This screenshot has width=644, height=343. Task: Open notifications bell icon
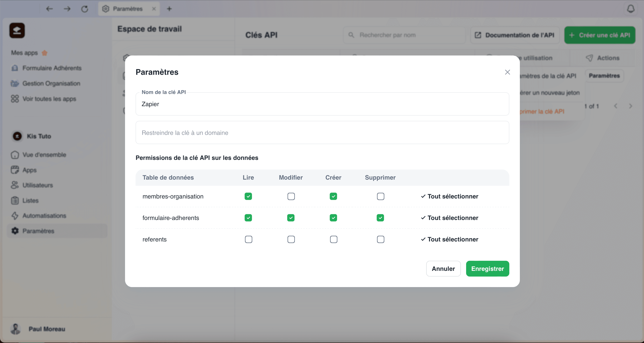(x=630, y=9)
